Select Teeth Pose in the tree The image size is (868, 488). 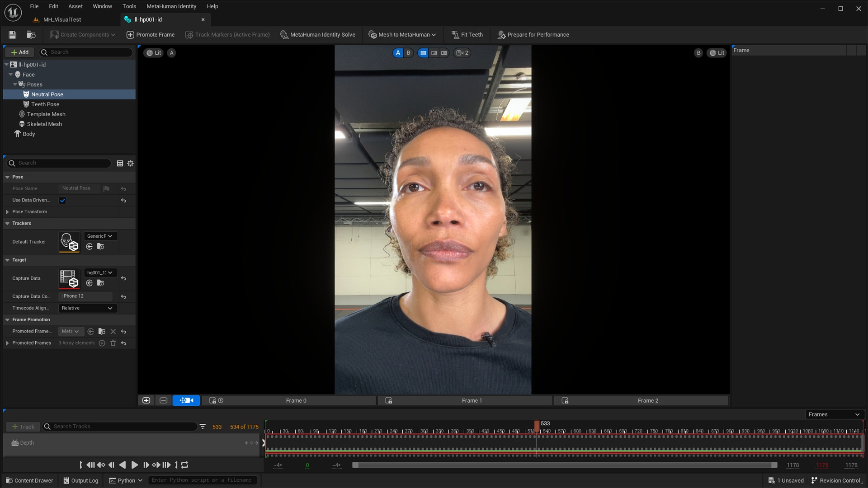(45, 104)
